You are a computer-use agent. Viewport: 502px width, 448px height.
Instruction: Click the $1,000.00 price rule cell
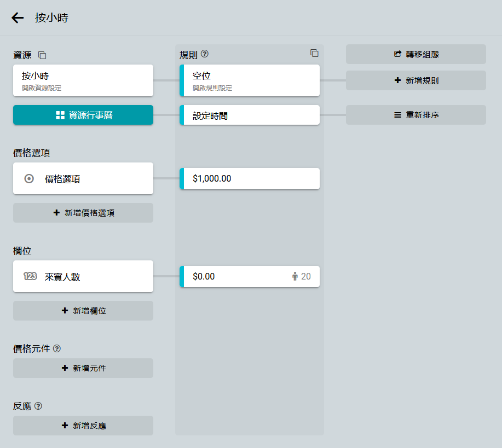(x=250, y=178)
